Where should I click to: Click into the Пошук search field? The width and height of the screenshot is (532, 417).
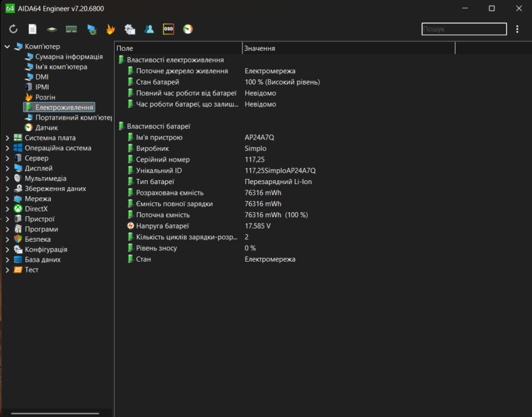coord(464,29)
